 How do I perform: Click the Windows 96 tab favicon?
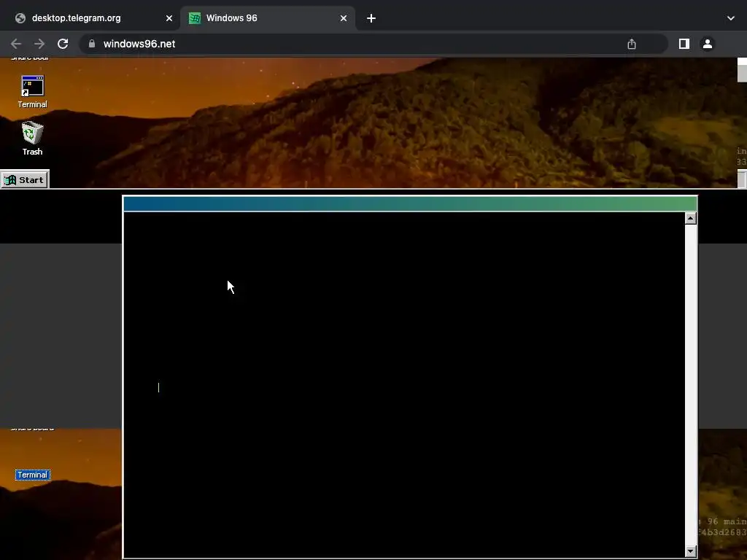tap(194, 18)
